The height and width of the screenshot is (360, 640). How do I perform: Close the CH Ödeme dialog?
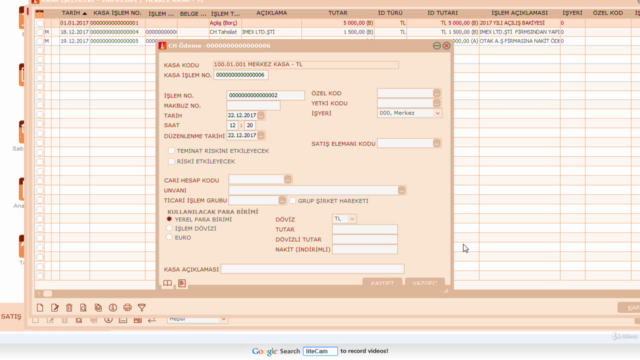click(x=447, y=46)
